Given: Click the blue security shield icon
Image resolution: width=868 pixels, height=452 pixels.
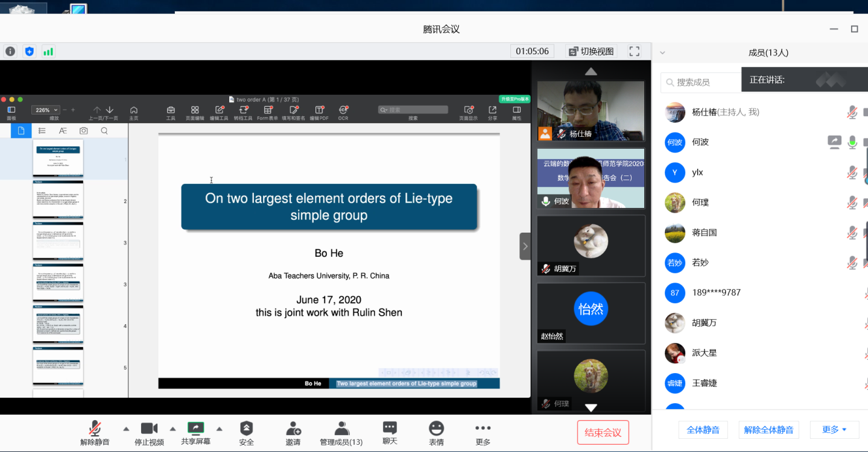Looking at the screenshot, I should pos(29,51).
